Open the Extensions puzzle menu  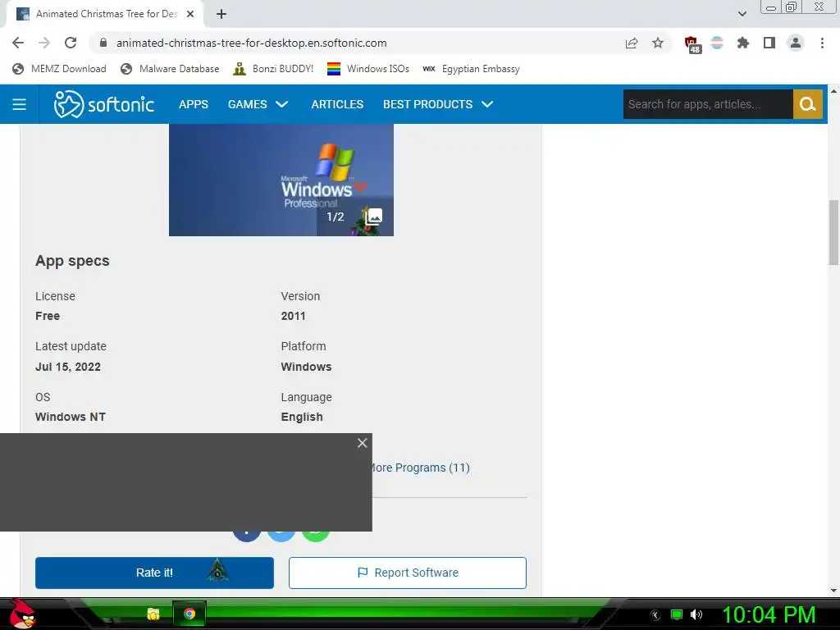pyautogui.click(x=743, y=43)
